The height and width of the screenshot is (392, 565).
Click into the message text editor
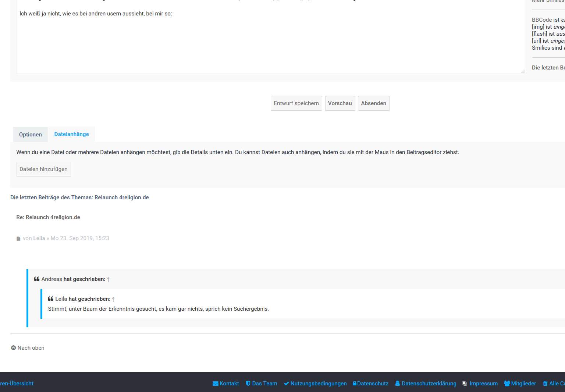pyautogui.click(x=271, y=37)
